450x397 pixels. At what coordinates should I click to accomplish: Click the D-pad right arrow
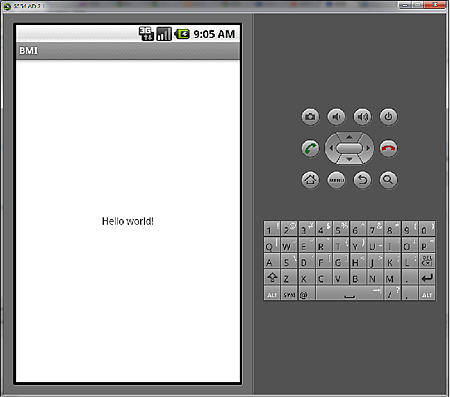(368, 148)
